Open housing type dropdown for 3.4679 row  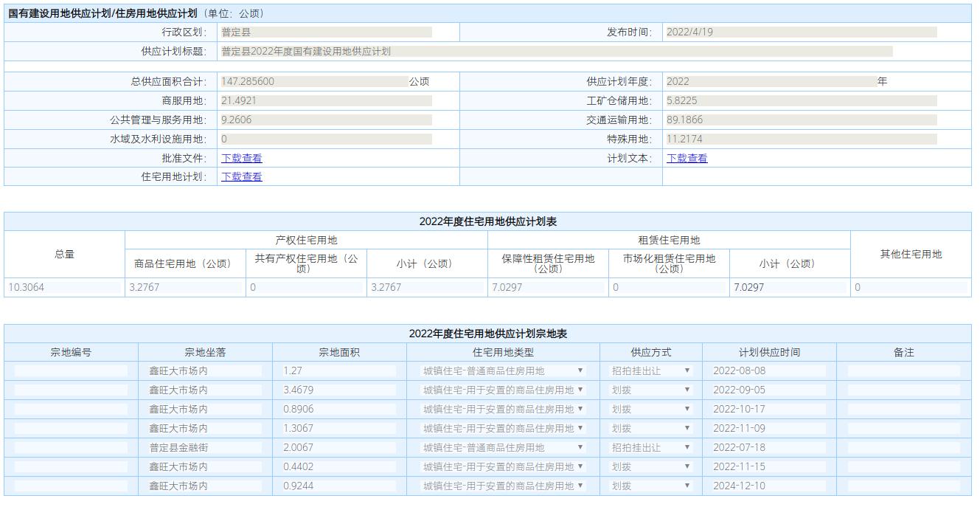pos(503,390)
